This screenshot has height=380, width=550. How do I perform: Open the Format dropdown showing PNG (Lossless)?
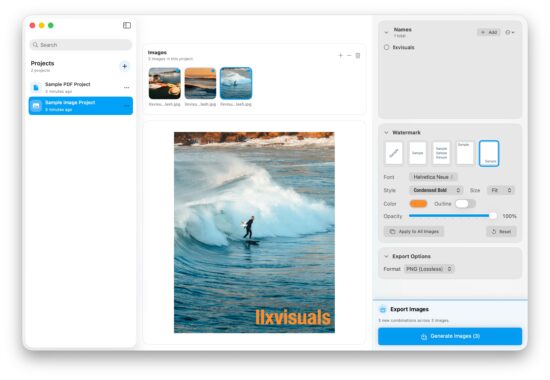[x=429, y=269]
